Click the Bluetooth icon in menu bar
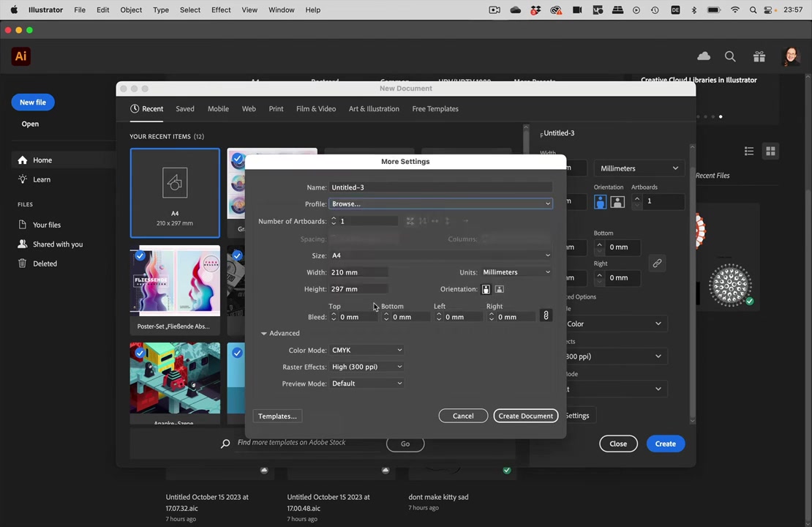 coord(694,10)
